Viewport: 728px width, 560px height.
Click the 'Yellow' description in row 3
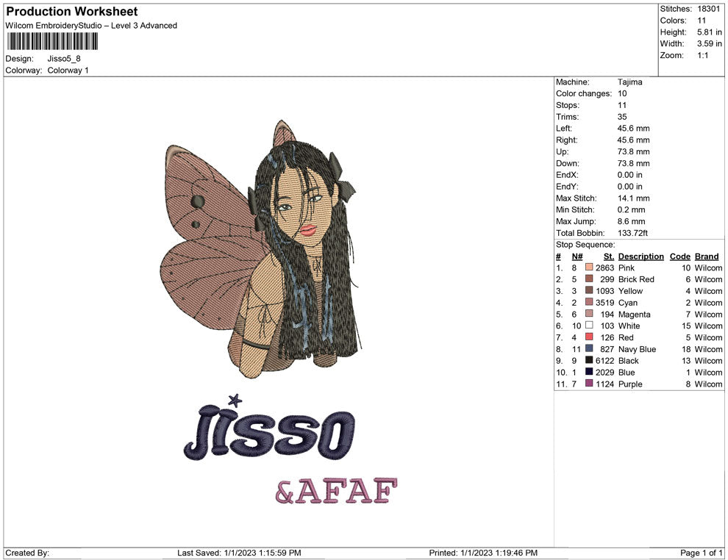click(x=630, y=291)
